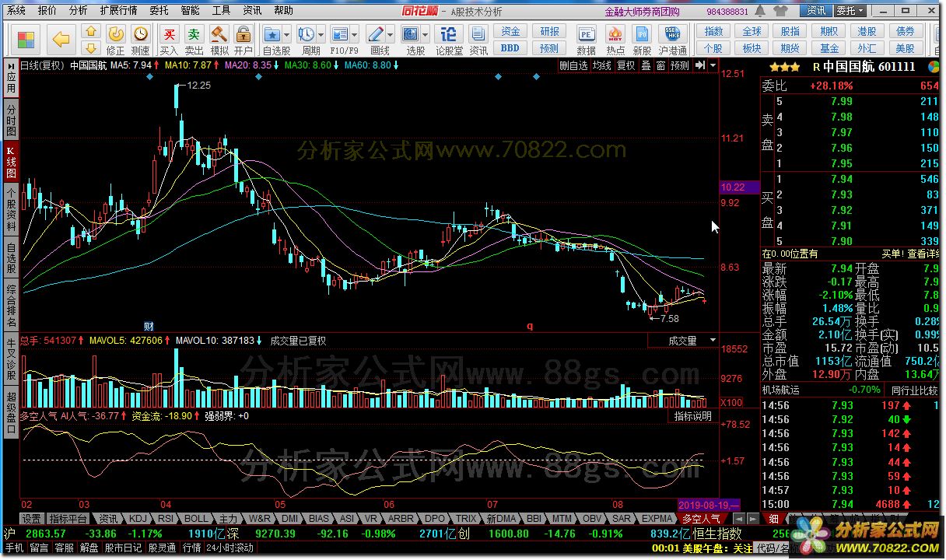Image resolution: width=946 pixels, height=560 pixels.
Task: Go back with the yellow left arrow
Action: (61, 39)
